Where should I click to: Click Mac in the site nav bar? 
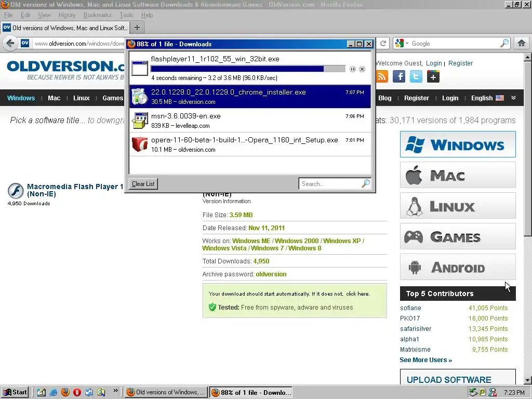tap(54, 98)
